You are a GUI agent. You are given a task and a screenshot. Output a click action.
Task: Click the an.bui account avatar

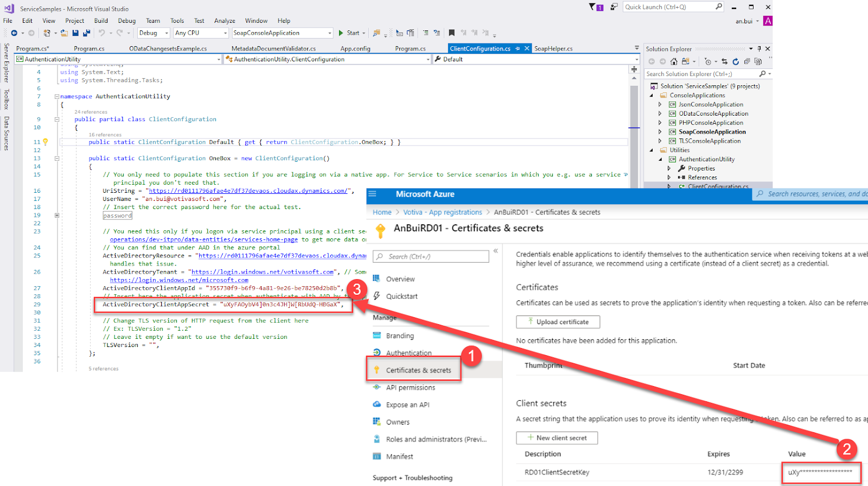pos(768,21)
